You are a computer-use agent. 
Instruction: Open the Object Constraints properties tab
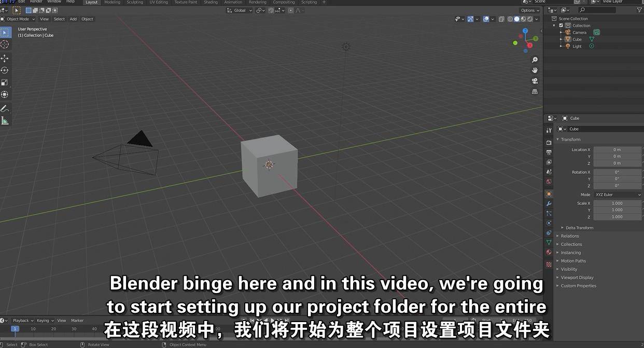coord(549,233)
